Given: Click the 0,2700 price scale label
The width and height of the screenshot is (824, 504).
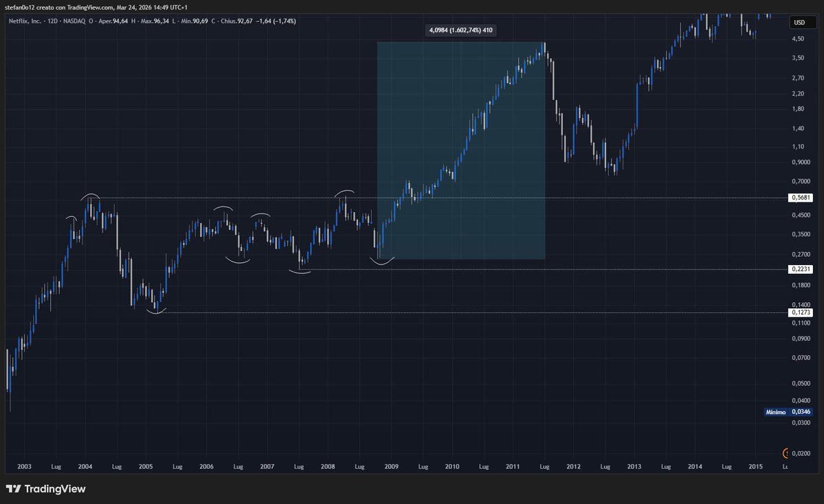Looking at the screenshot, I should (801, 254).
